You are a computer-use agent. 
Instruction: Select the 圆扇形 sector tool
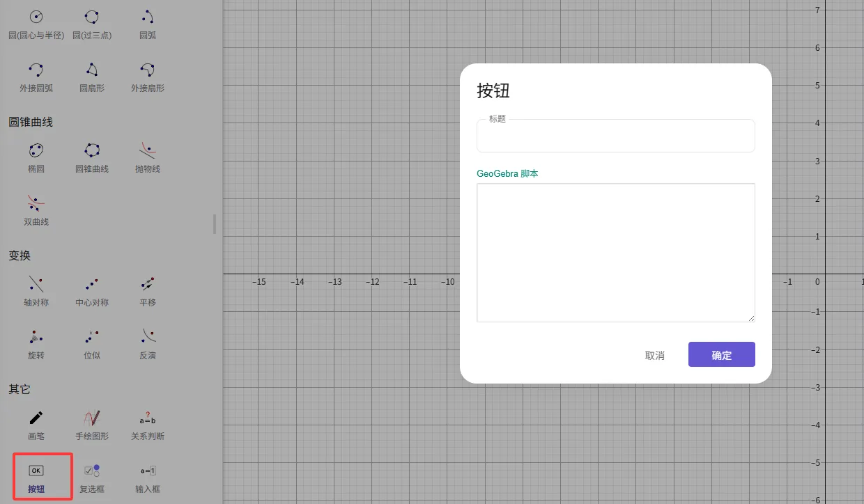92,77
